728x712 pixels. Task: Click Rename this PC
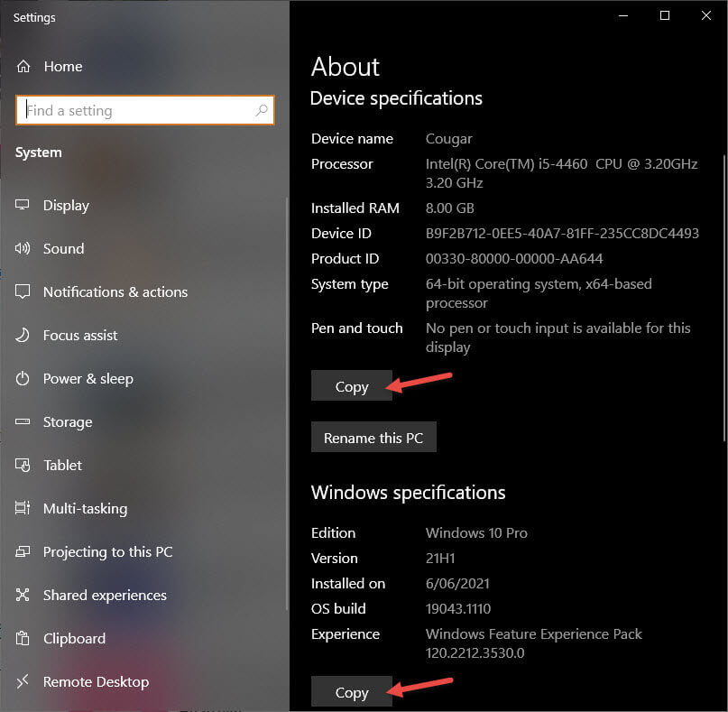coord(373,437)
